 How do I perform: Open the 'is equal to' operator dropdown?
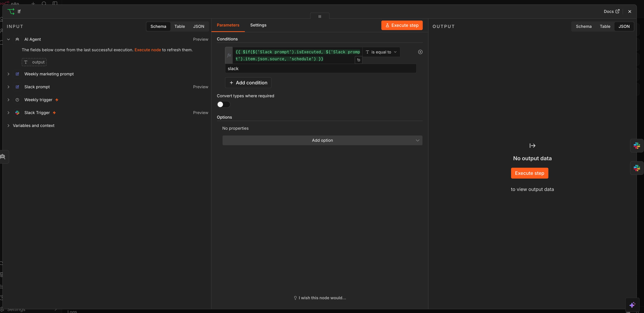click(x=381, y=52)
